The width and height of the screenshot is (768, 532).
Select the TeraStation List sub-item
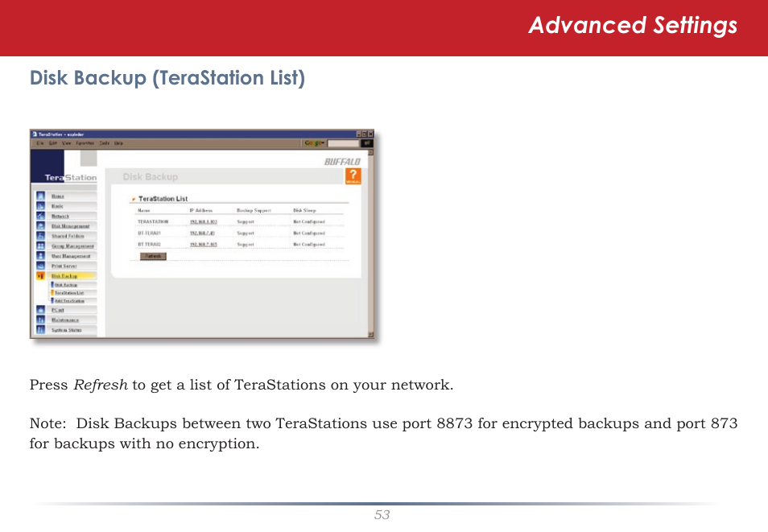tap(68, 293)
